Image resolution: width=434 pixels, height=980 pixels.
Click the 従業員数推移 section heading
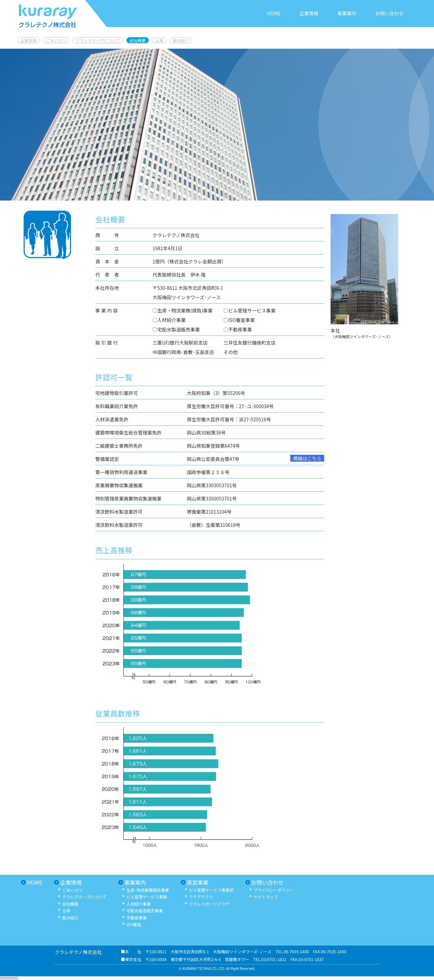(118, 714)
